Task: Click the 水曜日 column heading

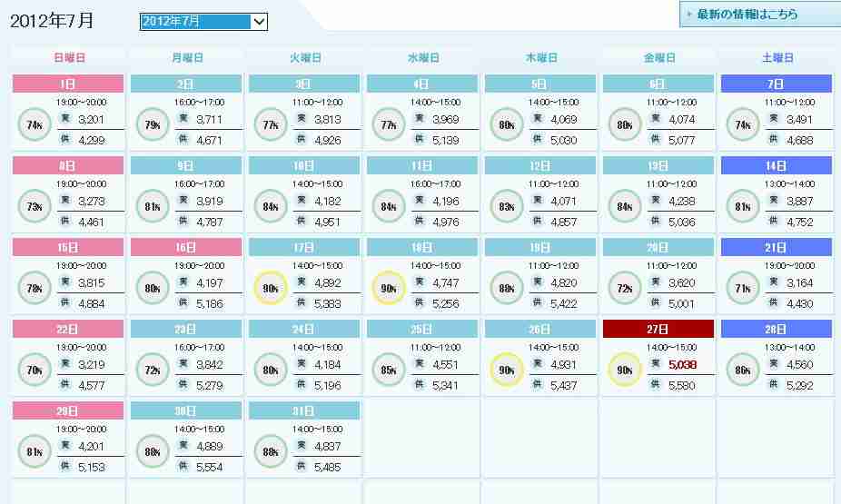Action: point(423,57)
